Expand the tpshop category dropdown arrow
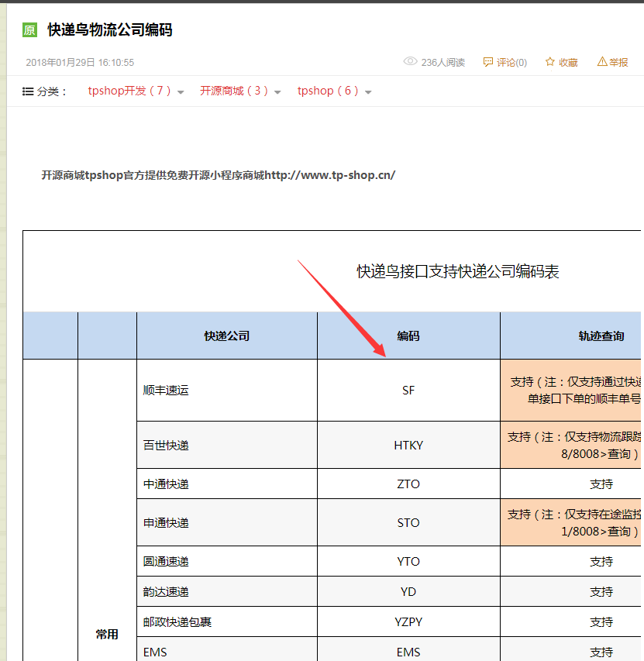This screenshot has height=661, width=644. click(x=367, y=92)
